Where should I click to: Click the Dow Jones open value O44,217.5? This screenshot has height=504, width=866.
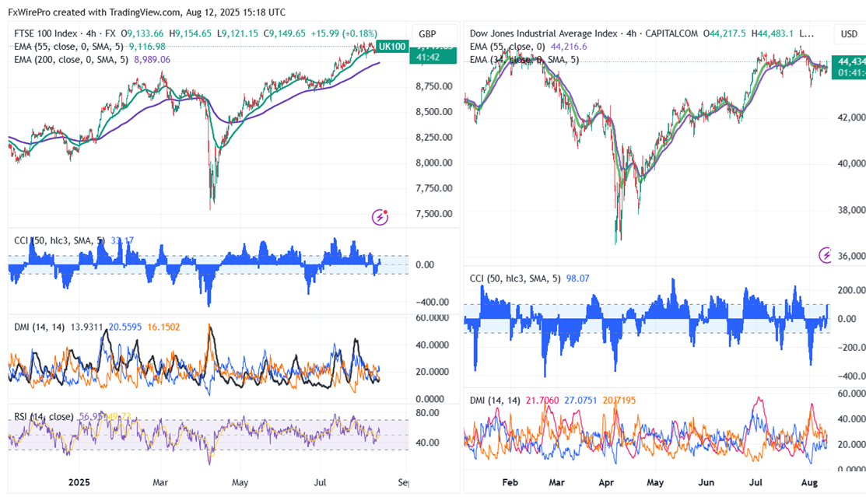point(724,33)
